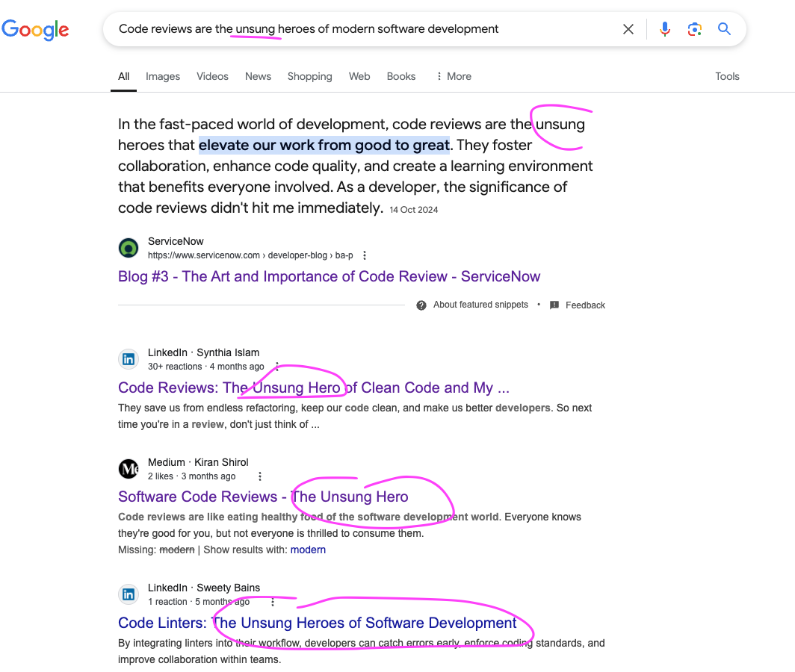Screen dimensions: 795x672
Task: Open the Tools options
Action: click(727, 76)
